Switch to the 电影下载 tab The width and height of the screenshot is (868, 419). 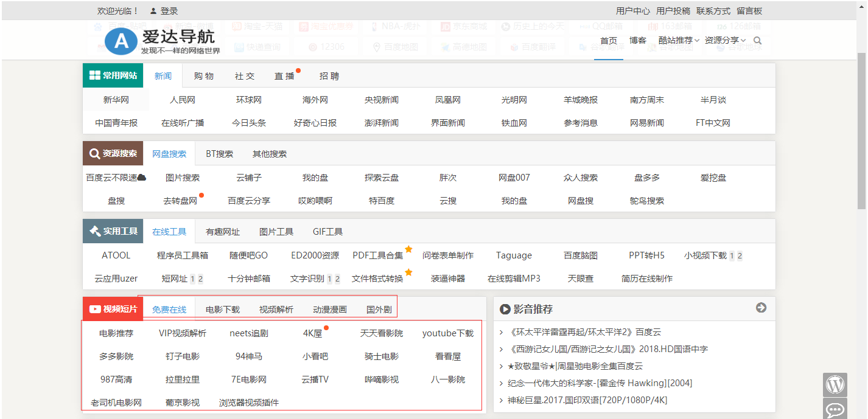[223, 310]
